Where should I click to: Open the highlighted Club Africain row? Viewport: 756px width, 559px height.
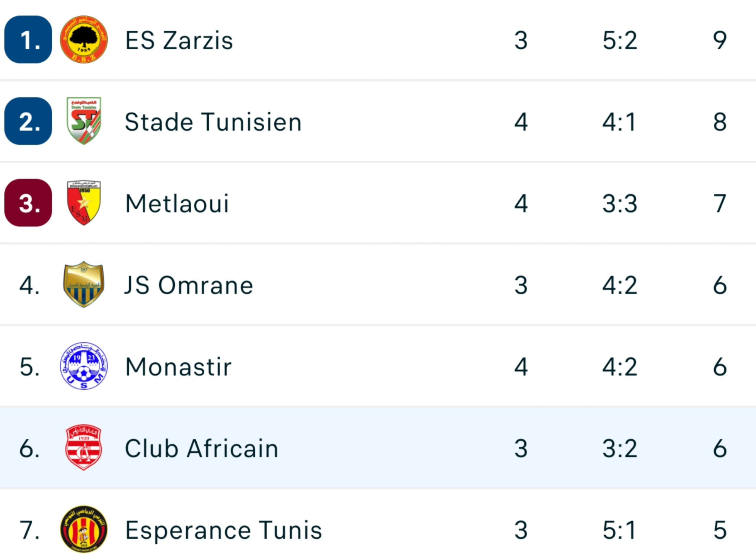coord(378,448)
